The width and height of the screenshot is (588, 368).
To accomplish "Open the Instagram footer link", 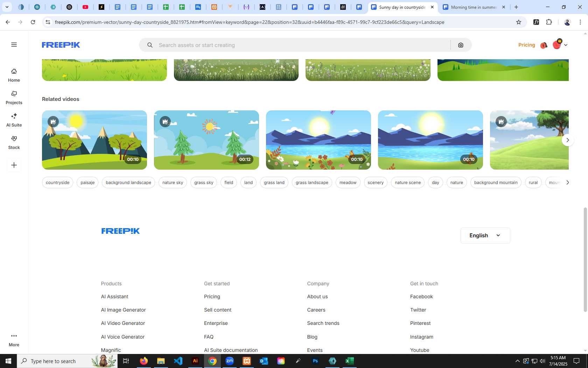I will (x=421, y=337).
